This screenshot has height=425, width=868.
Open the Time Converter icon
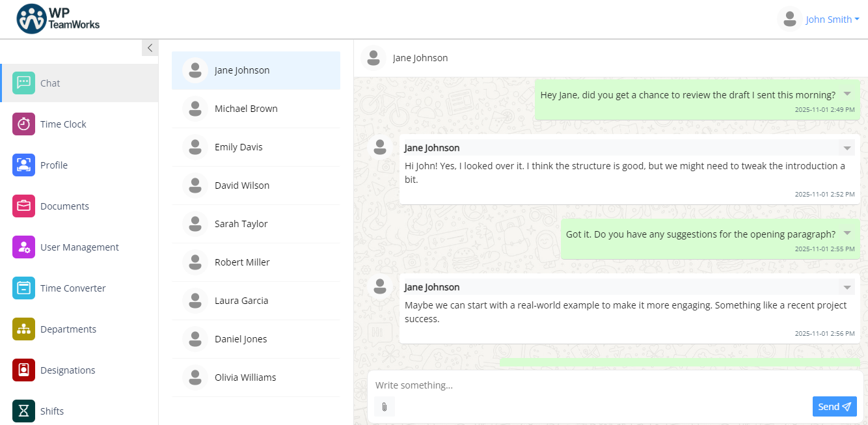pyautogui.click(x=24, y=288)
